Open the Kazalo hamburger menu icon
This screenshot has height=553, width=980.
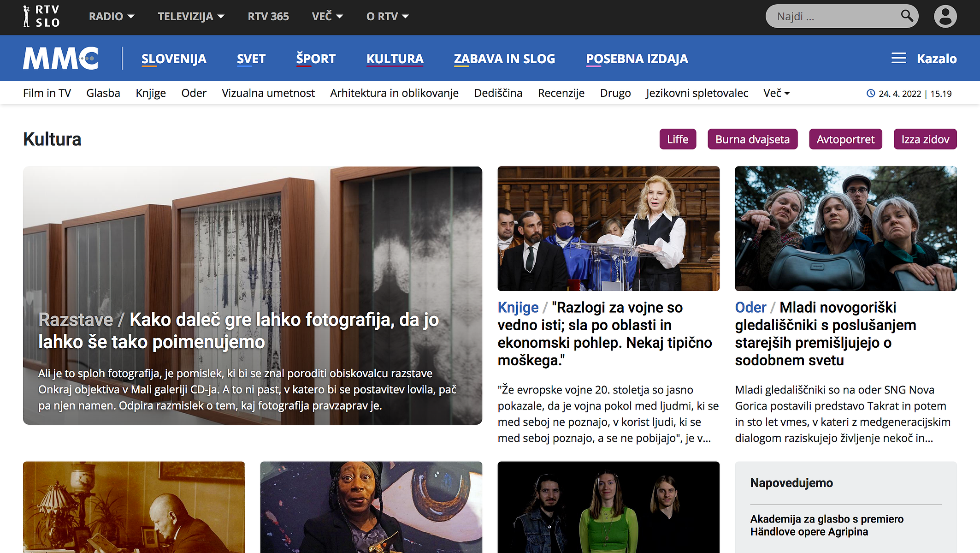tap(898, 58)
